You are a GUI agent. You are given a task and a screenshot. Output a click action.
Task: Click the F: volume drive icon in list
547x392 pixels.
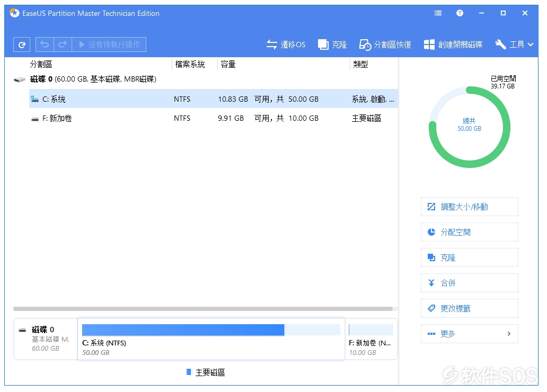pos(35,119)
